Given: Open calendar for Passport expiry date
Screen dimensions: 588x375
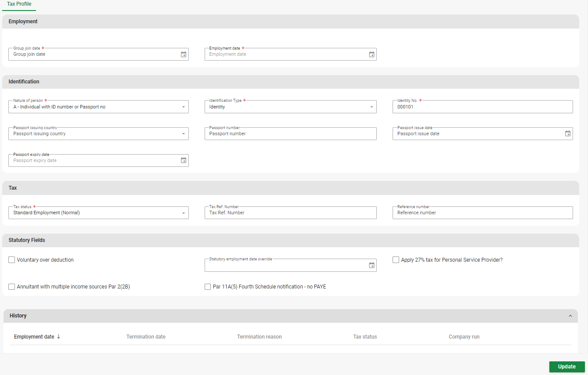Looking at the screenshot, I should coord(184,161).
